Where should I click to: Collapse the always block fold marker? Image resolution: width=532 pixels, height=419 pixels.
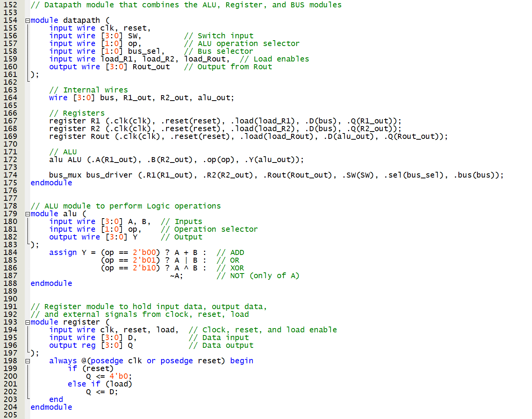point(27,361)
